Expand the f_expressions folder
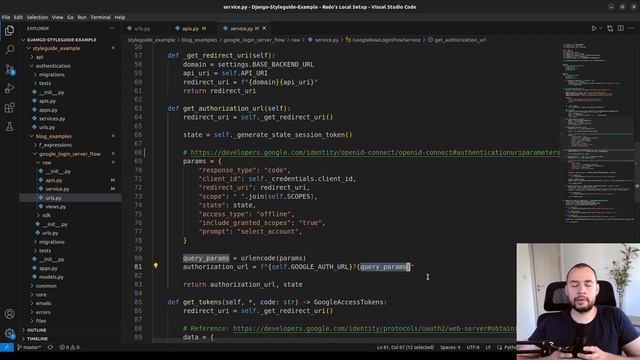Screen dimensions: 640x360 click(x=55, y=145)
